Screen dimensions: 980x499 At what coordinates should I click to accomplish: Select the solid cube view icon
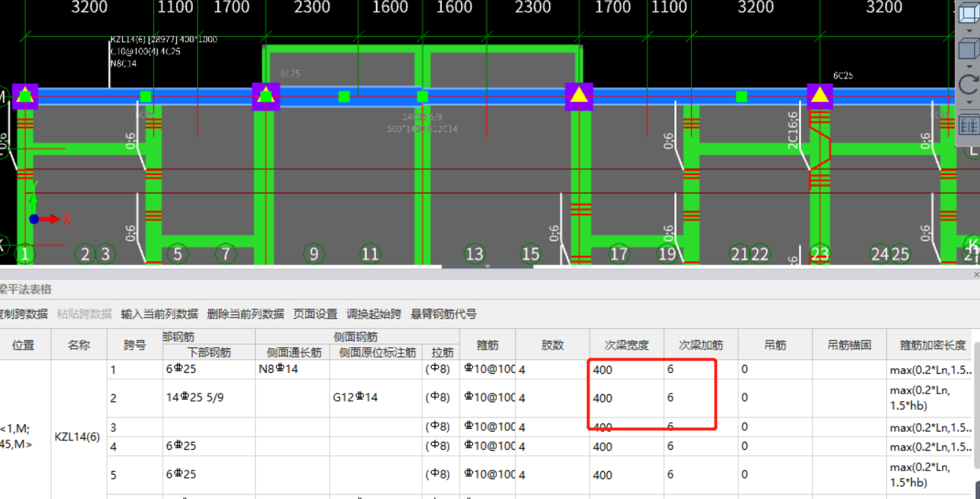pyautogui.click(x=969, y=50)
